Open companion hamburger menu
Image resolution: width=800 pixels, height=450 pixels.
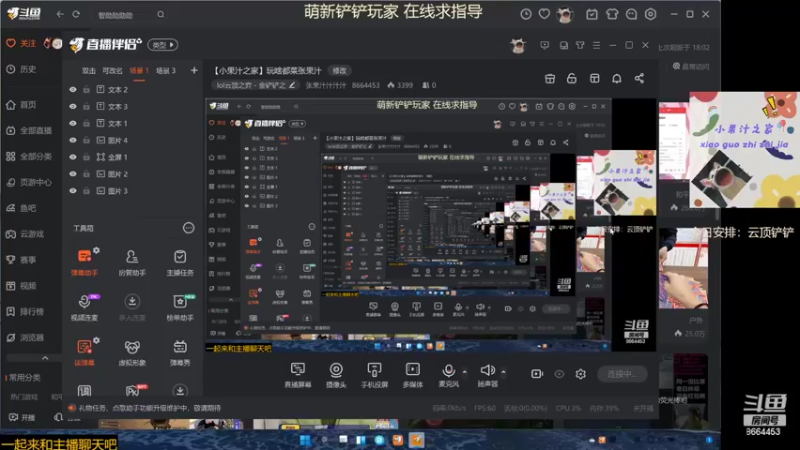596,45
